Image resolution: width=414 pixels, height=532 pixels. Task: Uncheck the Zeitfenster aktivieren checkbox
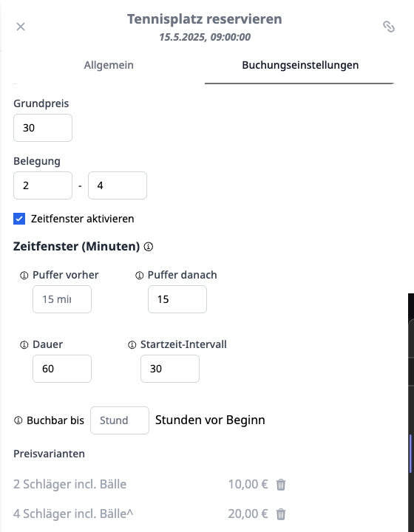tap(19, 219)
